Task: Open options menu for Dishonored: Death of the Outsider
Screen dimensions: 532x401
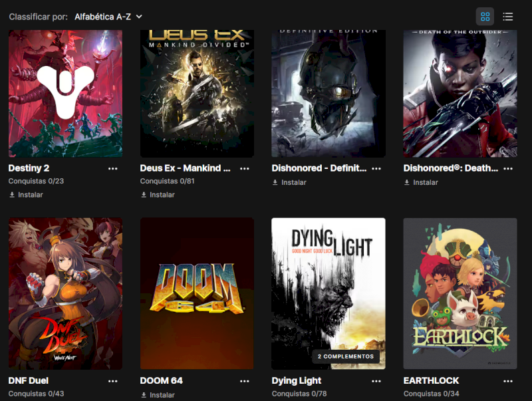Action: point(508,168)
